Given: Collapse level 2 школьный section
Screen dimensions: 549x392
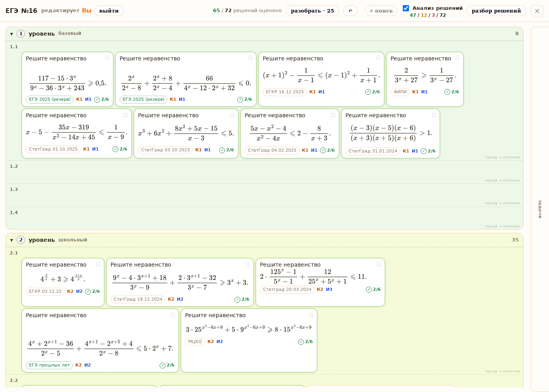Looking at the screenshot, I should tap(12, 240).
